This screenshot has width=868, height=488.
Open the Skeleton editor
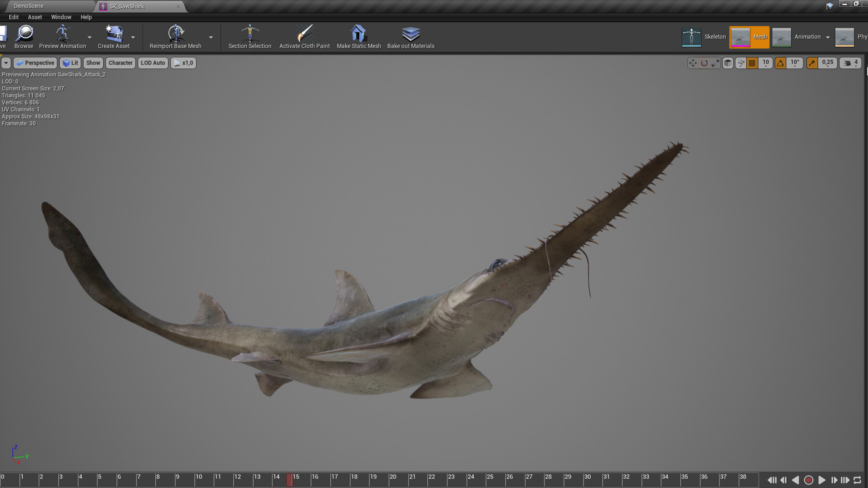click(x=704, y=37)
